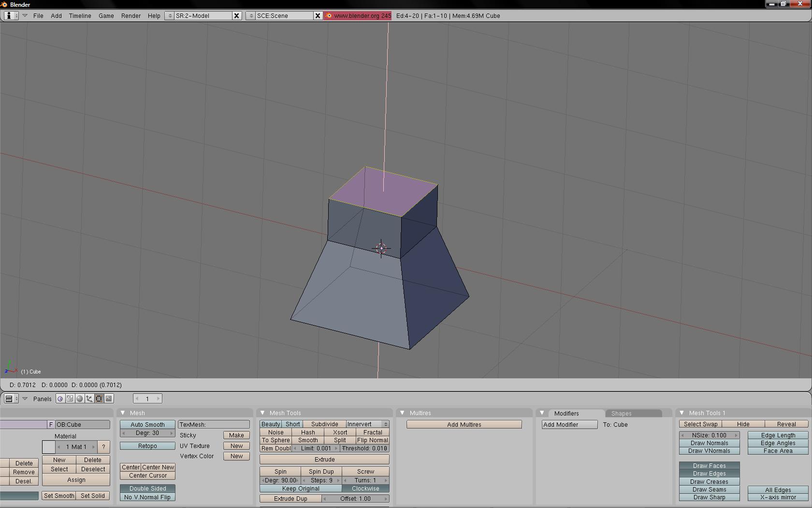Switch to the Shapes tab
Image resolution: width=812 pixels, height=508 pixels.
pyautogui.click(x=621, y=413)
